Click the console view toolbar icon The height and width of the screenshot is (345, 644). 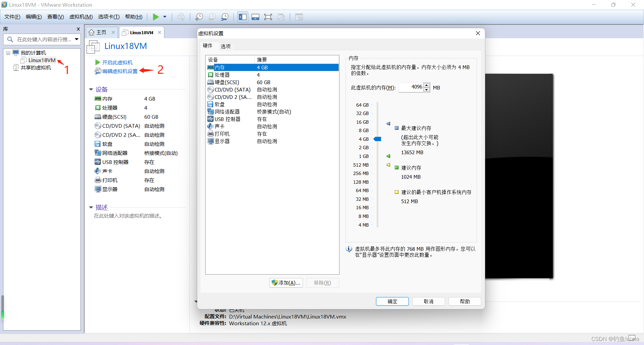[x=299, y=17]
